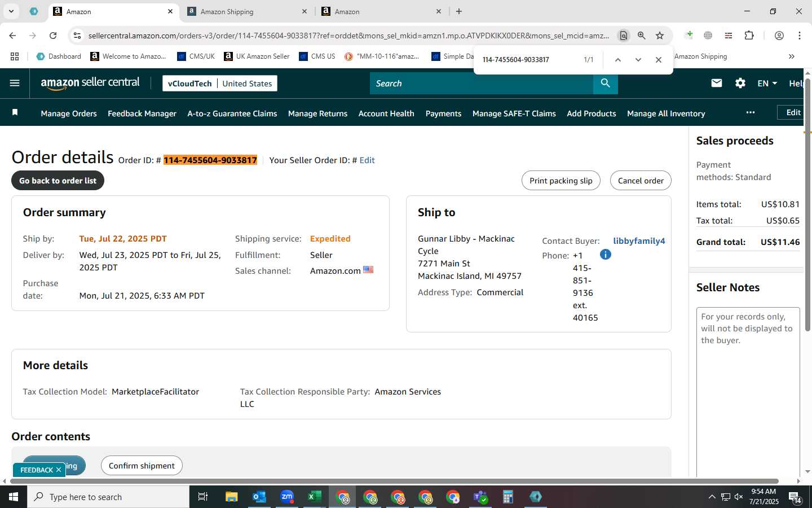Image resolution: width=812 pixels, height=508 pixels.
Task: Open the Dashboard bookmark
Action: [59, 56]
